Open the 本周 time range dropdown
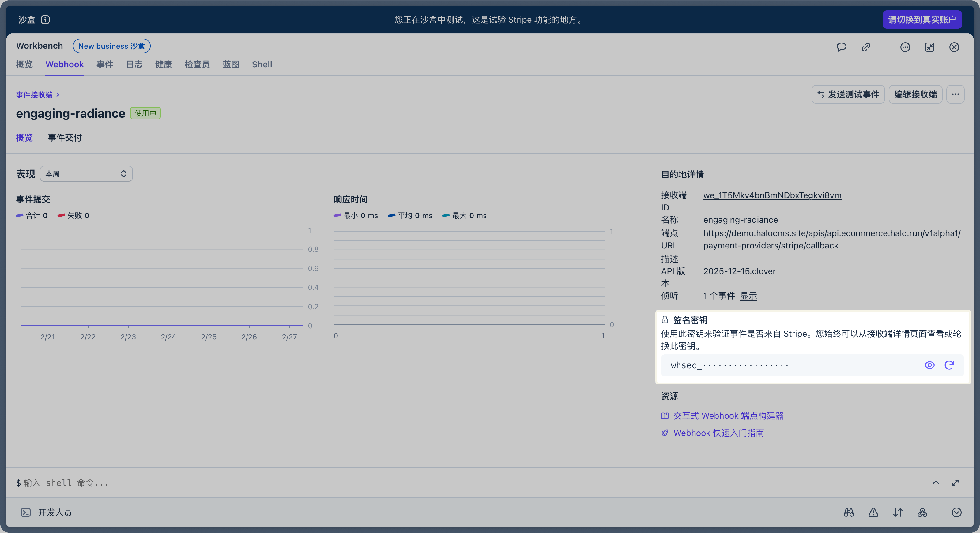This screenshot has height=533, width=980. tap(86, 174)
